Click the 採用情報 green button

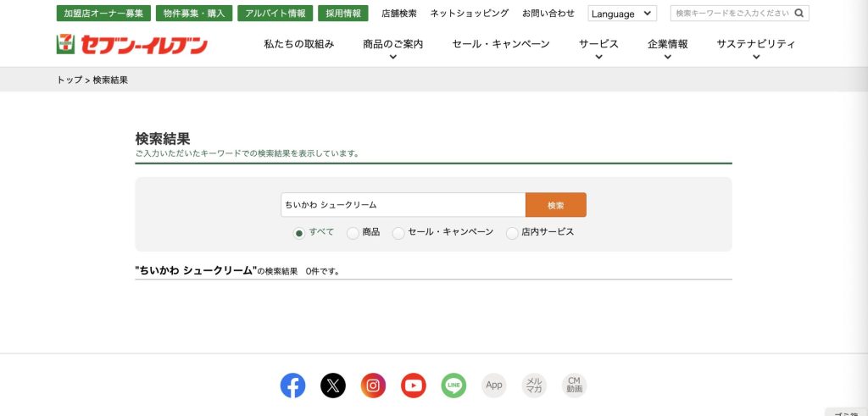343,14
